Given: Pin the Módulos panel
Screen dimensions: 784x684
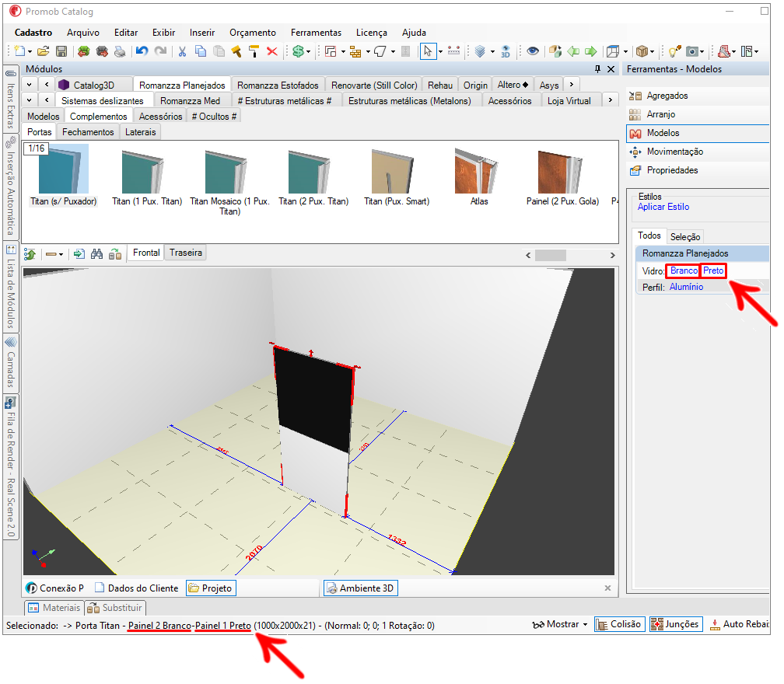Looking at the screenshot, I should [x=597, y=69].
